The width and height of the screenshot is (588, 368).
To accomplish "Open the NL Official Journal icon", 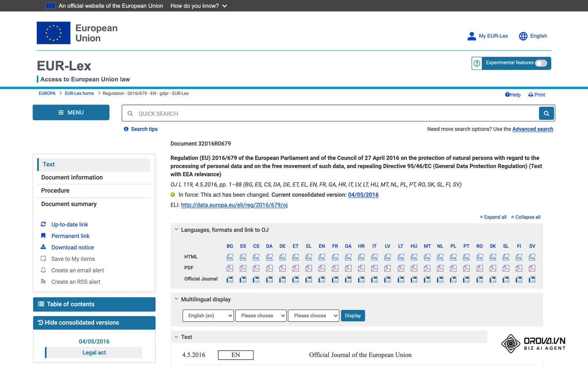I will click(x=440, y=279).
